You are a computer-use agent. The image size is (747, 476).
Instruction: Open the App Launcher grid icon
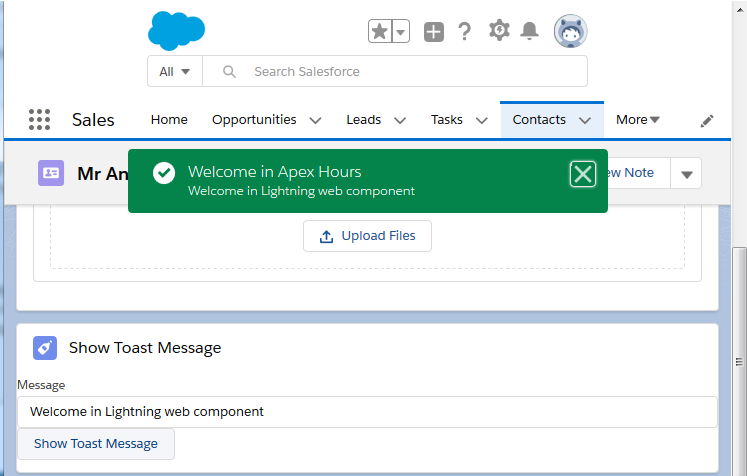point(39,120)
